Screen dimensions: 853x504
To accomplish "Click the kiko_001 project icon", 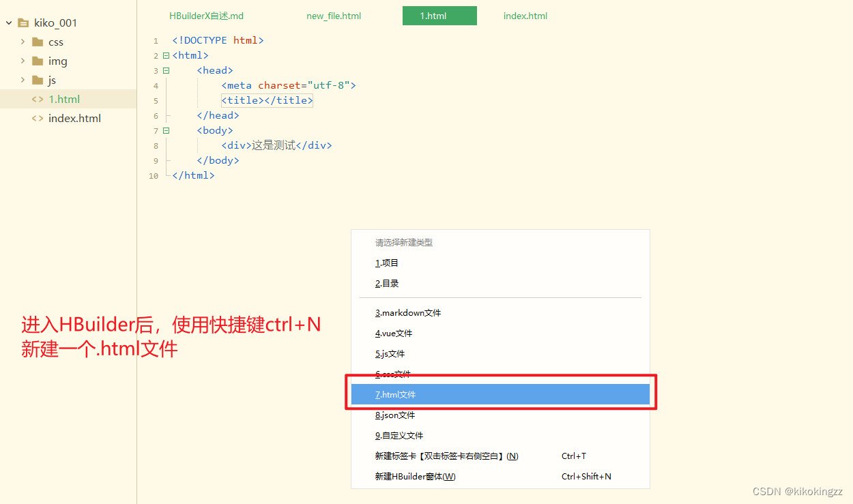I will click(23, 23).
